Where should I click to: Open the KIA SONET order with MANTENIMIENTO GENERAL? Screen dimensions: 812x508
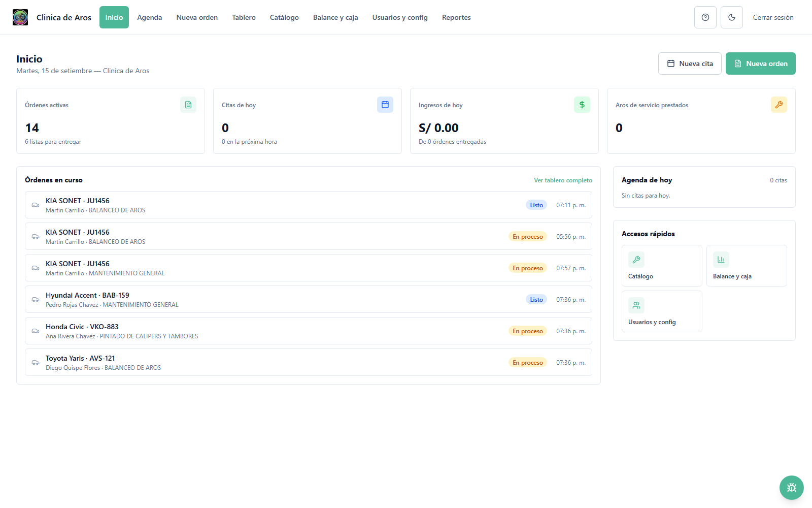click(309, 268)
